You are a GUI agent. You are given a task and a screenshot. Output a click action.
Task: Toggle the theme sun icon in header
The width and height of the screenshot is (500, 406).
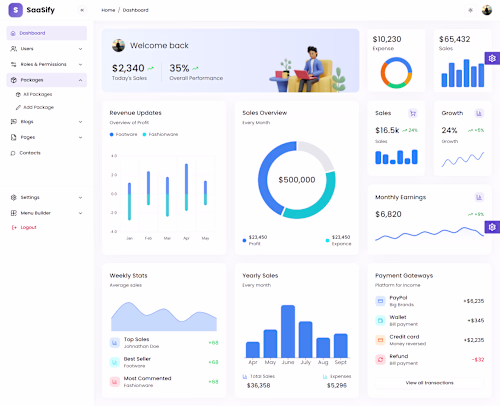pyautogui.click(x=470, y=10)
